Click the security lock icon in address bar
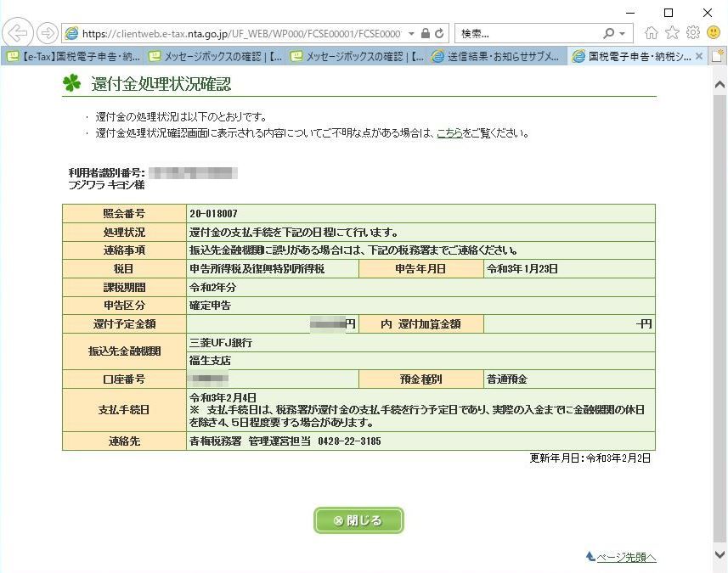The height and width of the screenshot is (573, 728). [426, 33]
